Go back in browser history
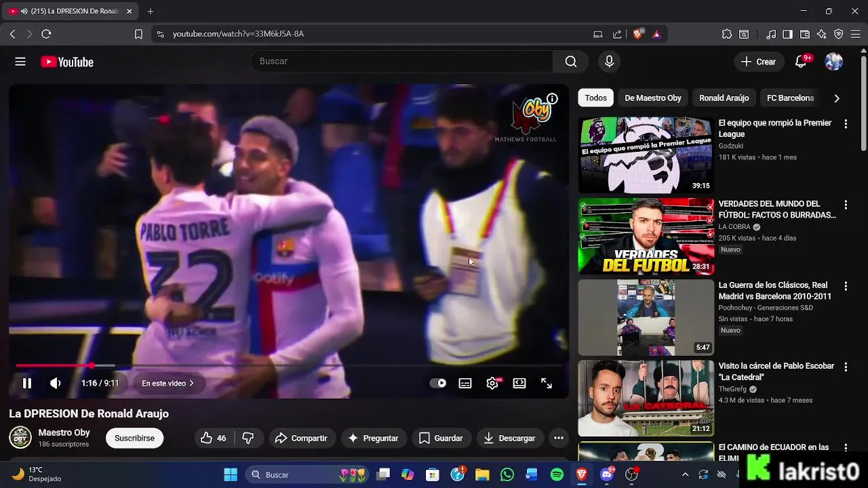This screenshot has height=488, width=868. 12,34
